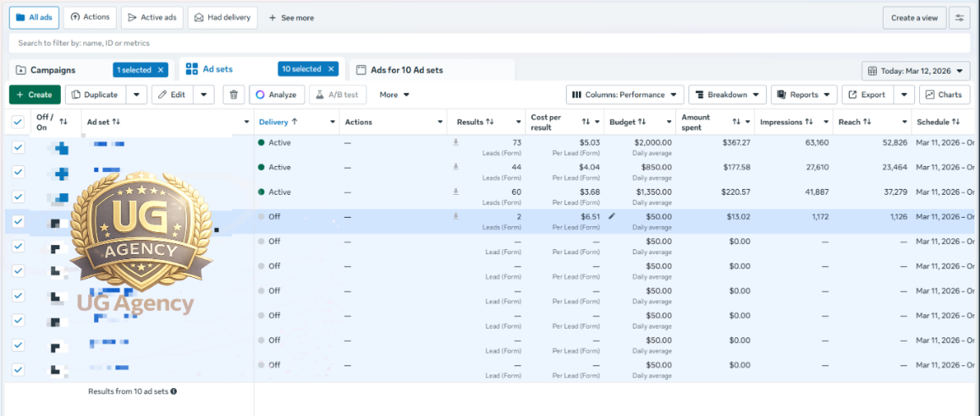This screenshot has height=416, width=980.
Task: Click the Analyze button
Action: click(x=277, y=94)
